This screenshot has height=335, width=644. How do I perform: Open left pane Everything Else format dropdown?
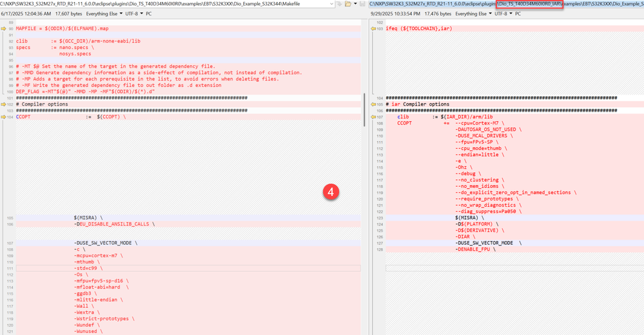104,14
